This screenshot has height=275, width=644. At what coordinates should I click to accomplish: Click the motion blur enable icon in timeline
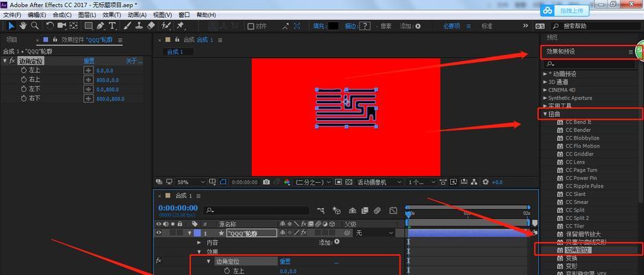377,210
